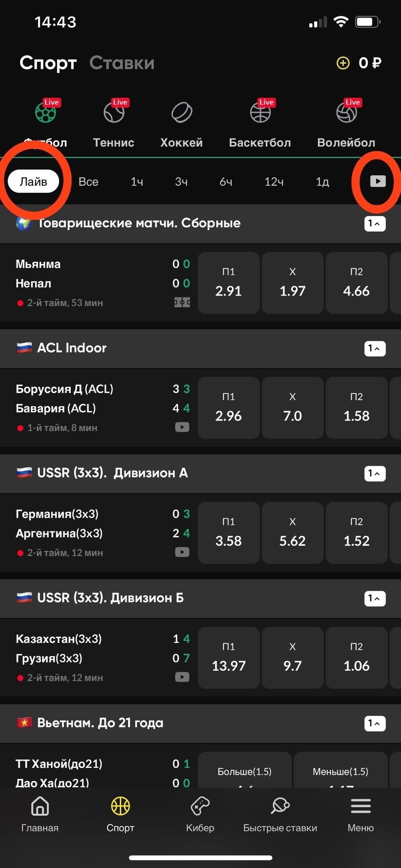The width and height of the screenshot is (401, 868).
Task: Toggle the Лайв filter pill
Action: coord(33,182)
